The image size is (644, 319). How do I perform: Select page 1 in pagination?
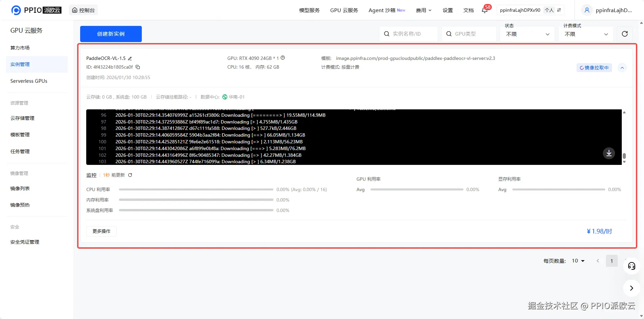click(x=612, y=261)
